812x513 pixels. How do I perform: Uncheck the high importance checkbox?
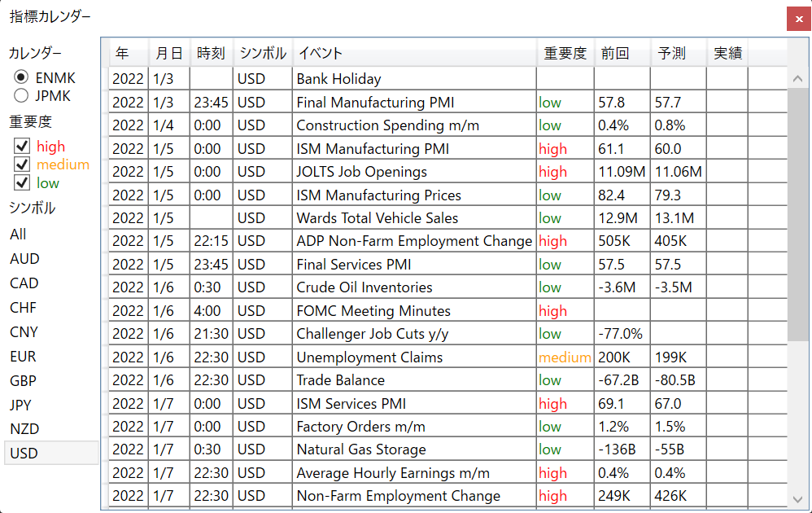point(22,147)
